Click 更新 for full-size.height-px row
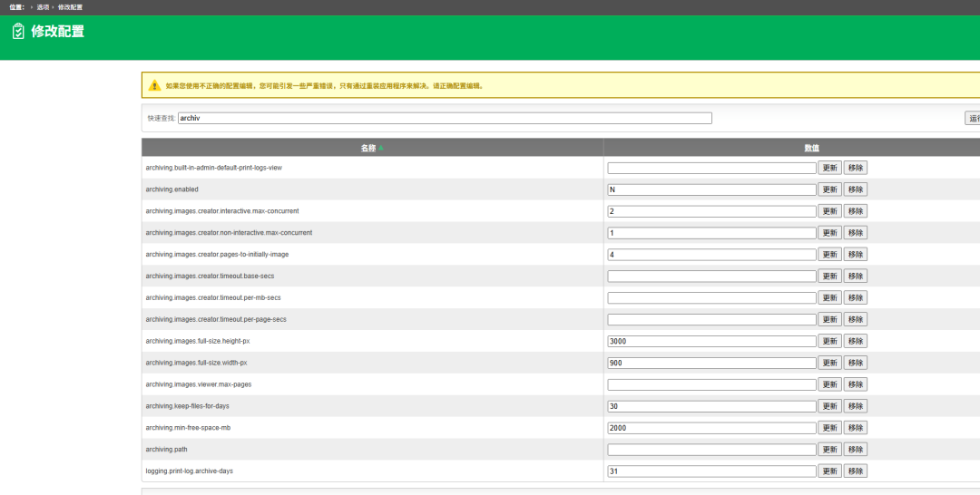 [829, 341]
